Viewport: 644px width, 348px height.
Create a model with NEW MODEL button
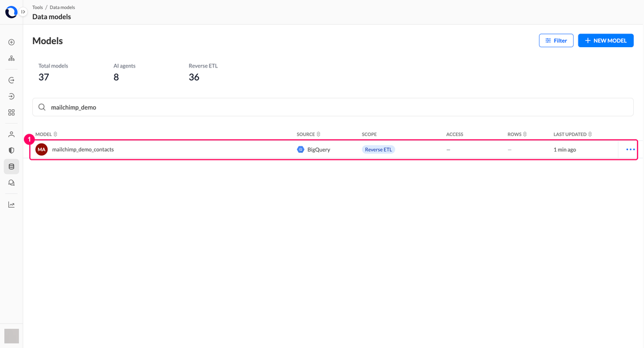click(606, 41)
